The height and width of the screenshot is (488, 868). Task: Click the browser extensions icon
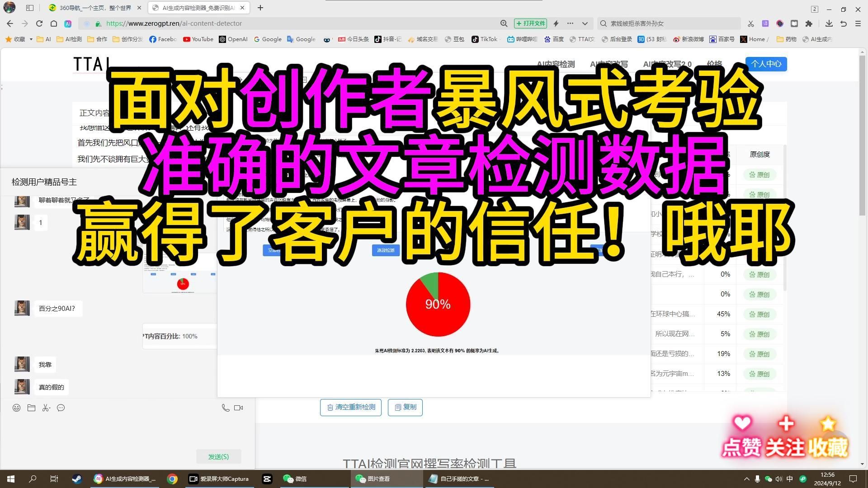pyautogui.click(x=809, y=23)
